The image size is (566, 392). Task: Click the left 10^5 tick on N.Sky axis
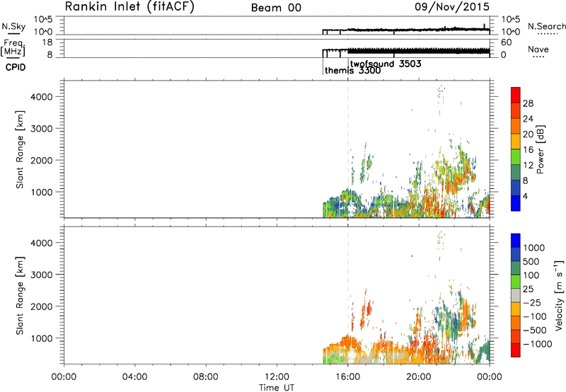43,20
